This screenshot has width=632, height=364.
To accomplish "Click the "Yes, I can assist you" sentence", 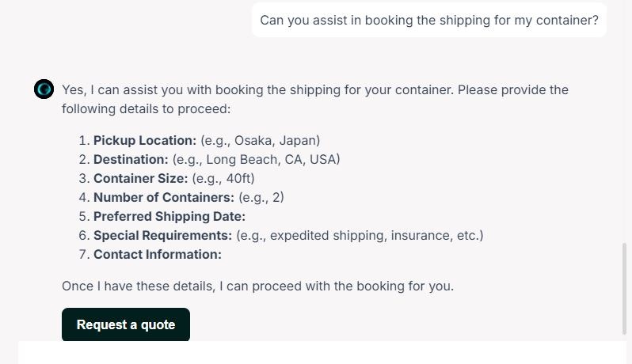I will [315, 89].
